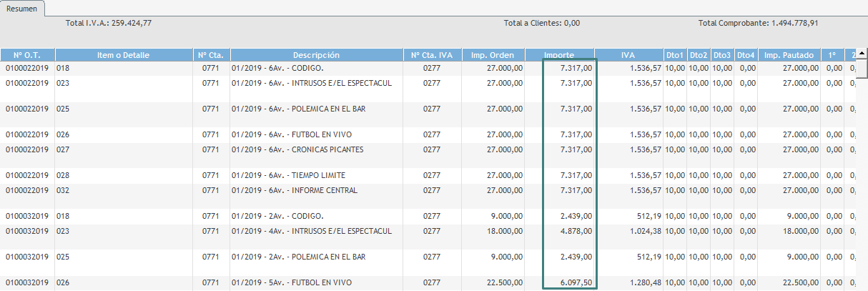Click the Descripción column header
Screen dimensions: 868x291
(316, 55)
